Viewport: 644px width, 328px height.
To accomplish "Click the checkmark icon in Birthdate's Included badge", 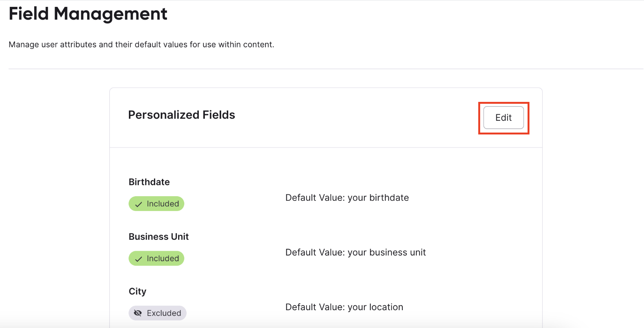I will (139, 204).
